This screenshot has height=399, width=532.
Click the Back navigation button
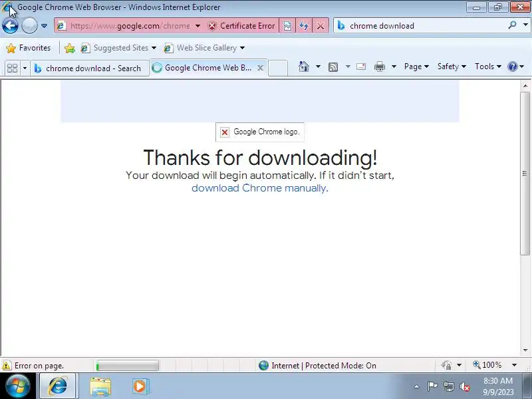(x=10, y=26)
